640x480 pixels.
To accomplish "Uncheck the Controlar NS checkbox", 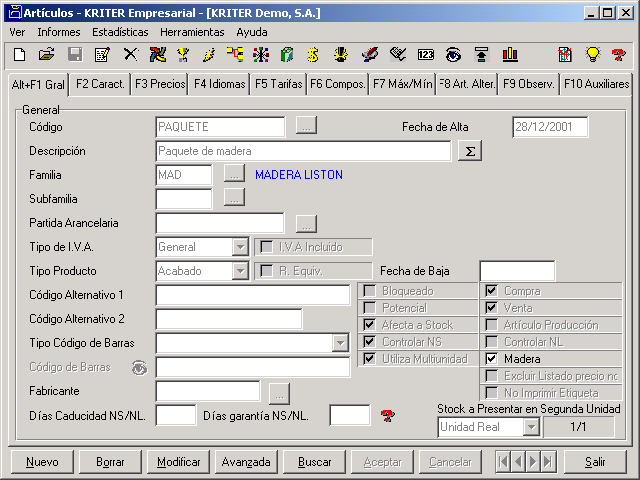I will (x=369, y=342).
